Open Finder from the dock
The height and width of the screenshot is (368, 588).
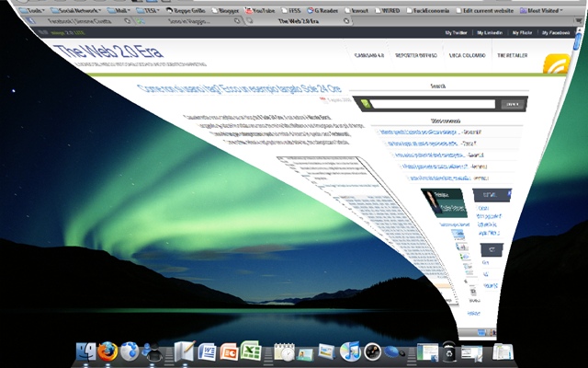pyautogui.click(x=85, y=351)
